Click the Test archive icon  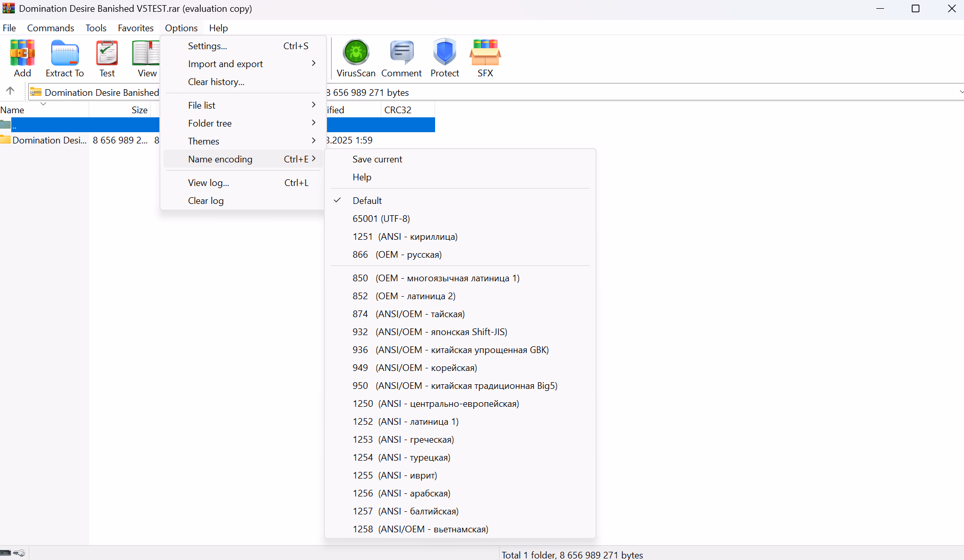coord(107,58)
